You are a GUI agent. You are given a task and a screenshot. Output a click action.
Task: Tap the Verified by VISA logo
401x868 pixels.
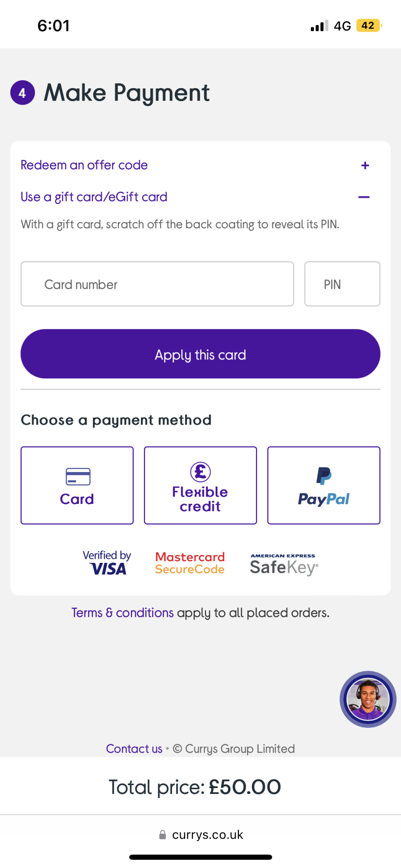click(x=107, y=563)
